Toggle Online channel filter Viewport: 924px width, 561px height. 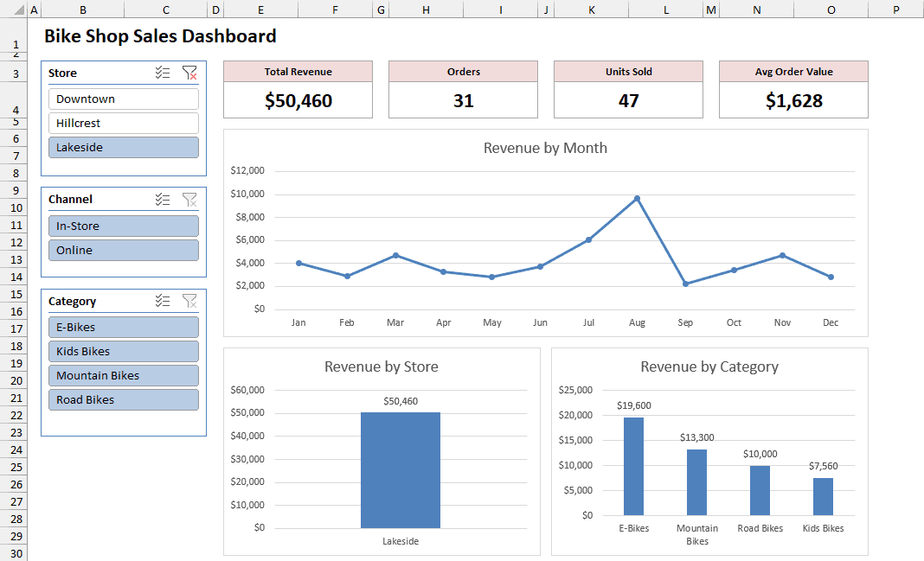point(124,250)
